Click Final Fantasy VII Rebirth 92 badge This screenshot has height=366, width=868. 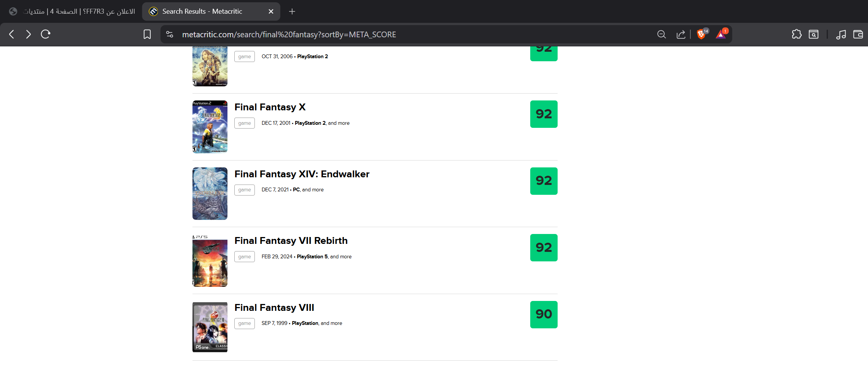coord(544,248)
